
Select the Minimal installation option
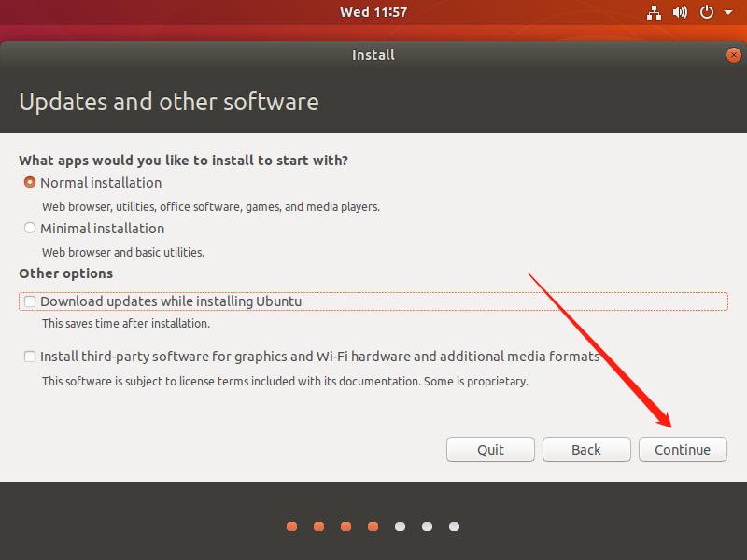[x=29, y=228]
